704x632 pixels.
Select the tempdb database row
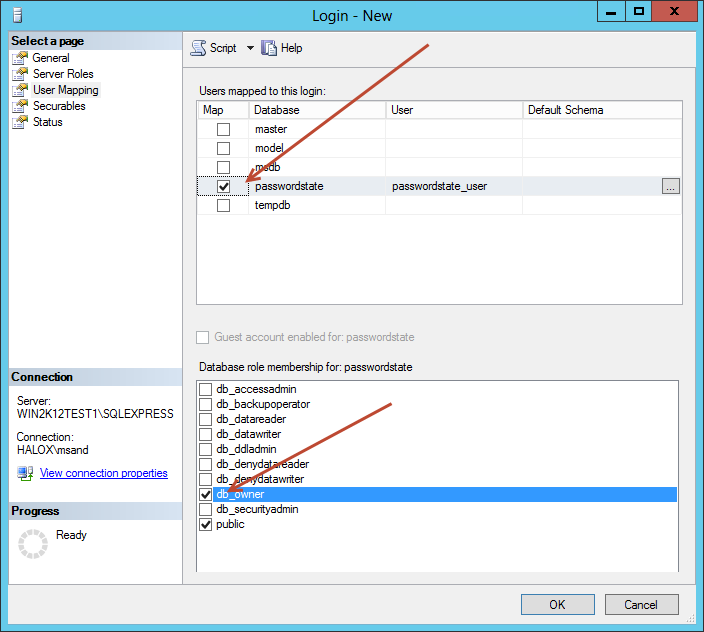[x=271, y=206]
